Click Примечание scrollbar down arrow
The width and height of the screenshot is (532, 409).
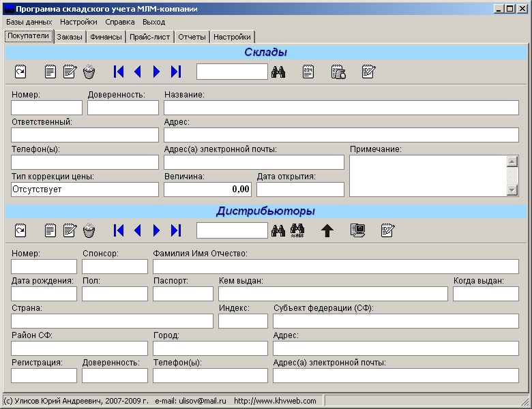click(x=512, y=190)
